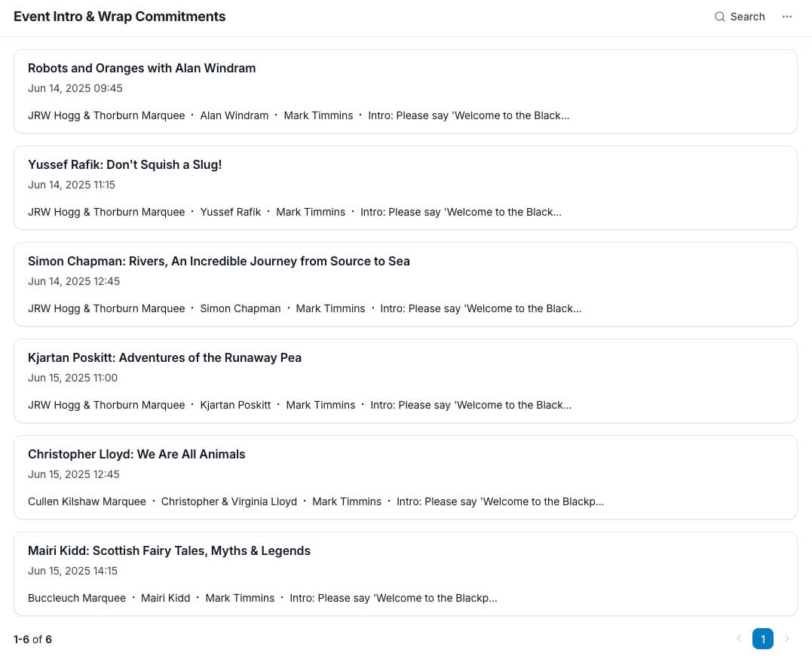Viewport: 812px width, 659px height.
Task: Click Cullen Kilshaw Marquee venue
Action: click(x=87, y=501)
